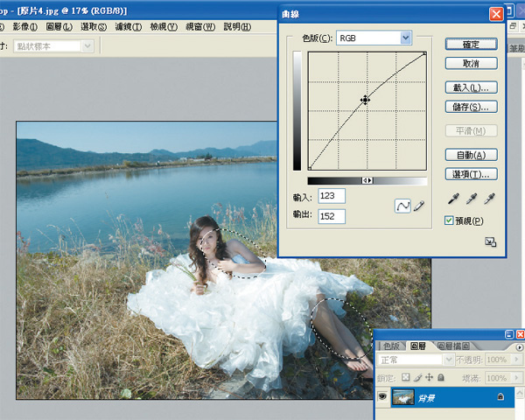Click the 背景 layer name

pyautogui.click(x=426, y=398)
